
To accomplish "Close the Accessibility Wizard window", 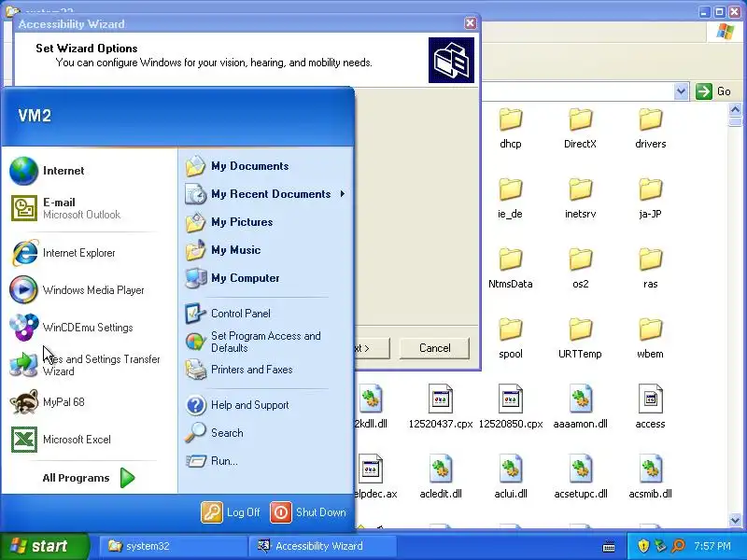I will point(471,22).
